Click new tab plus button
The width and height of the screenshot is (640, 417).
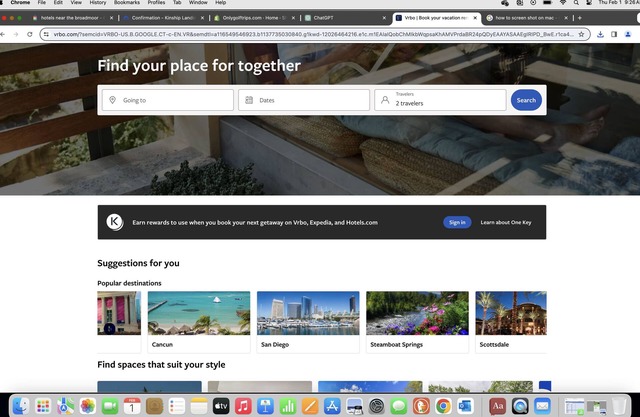coord(580,18)
